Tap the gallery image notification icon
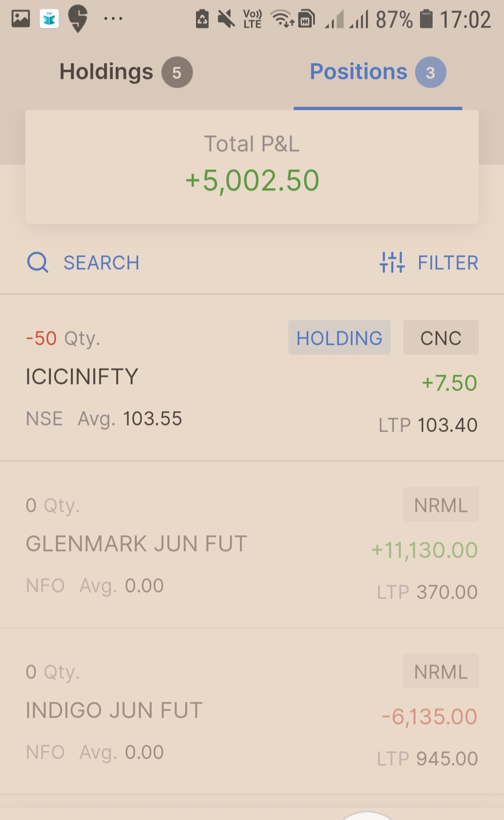The height and width of the screenshot is (820, 504). [21, 19]
